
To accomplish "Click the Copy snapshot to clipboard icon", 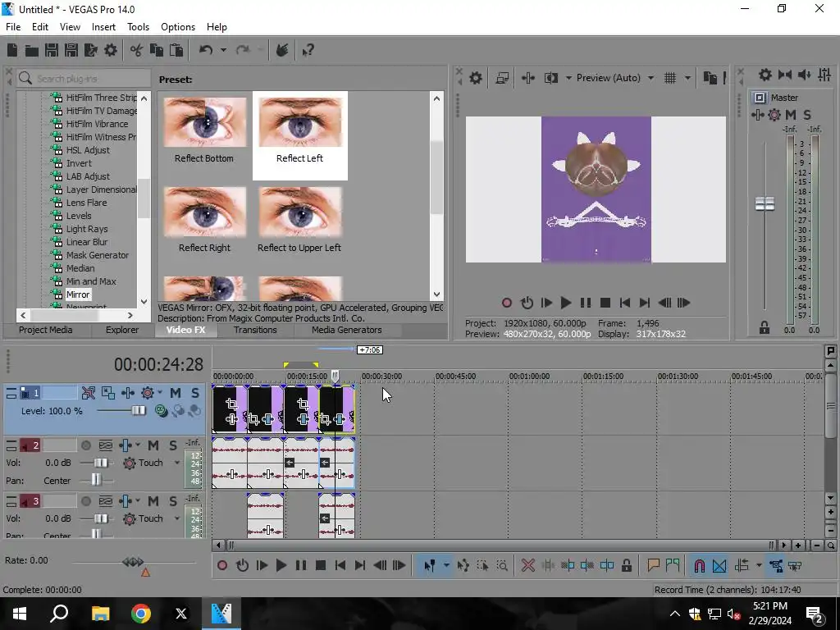I will click(x=710, y=78).
